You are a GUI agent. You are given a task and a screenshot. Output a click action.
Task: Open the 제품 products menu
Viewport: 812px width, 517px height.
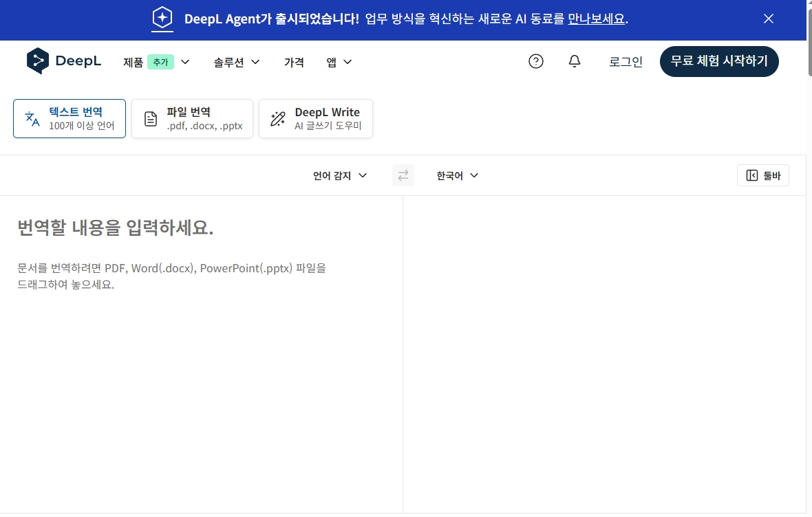(156, 62)
